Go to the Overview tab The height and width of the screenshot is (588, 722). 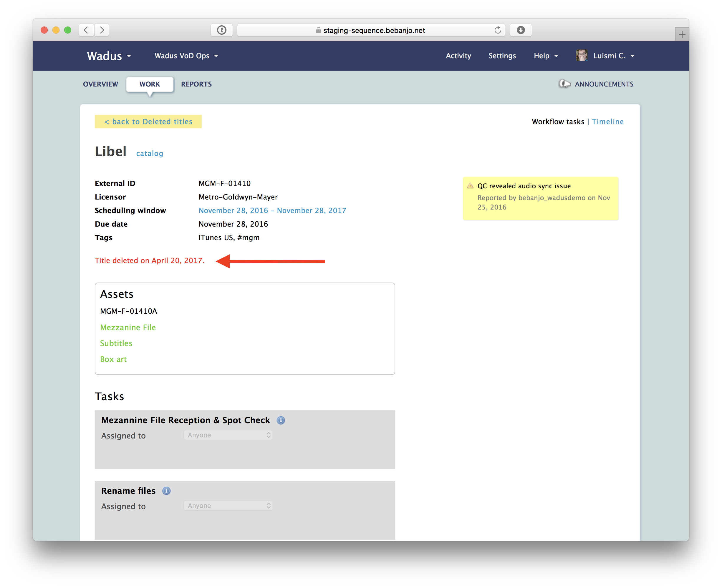tap(101, 84)
